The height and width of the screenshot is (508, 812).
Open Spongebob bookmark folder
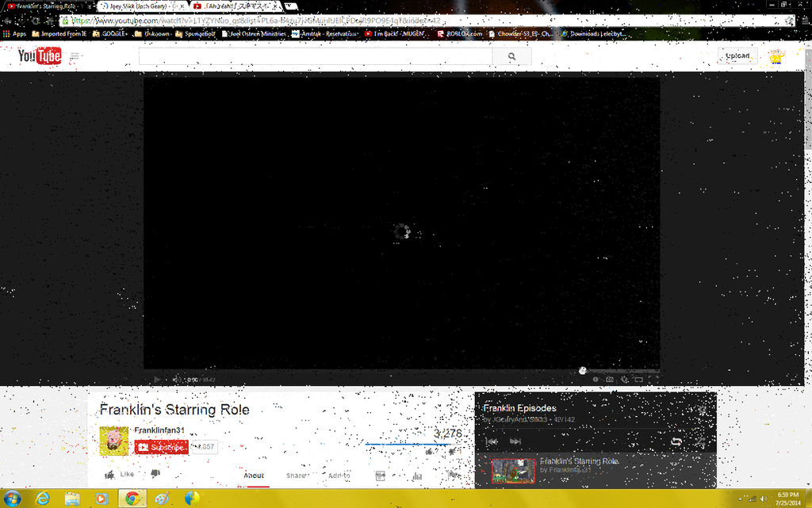(x=195, y=33)
